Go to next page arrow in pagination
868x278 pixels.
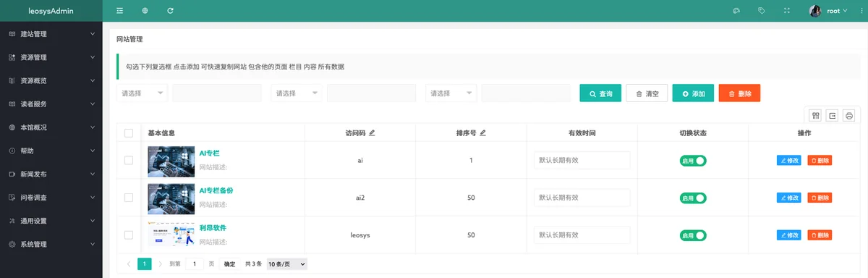pos(161,264)
